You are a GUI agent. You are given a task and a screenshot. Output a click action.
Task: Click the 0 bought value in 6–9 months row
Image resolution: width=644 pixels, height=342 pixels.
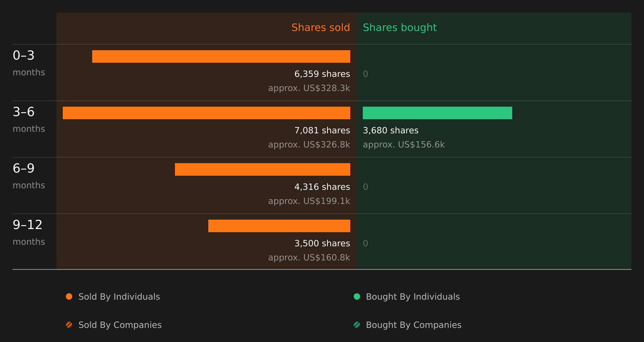coord(366,187)
